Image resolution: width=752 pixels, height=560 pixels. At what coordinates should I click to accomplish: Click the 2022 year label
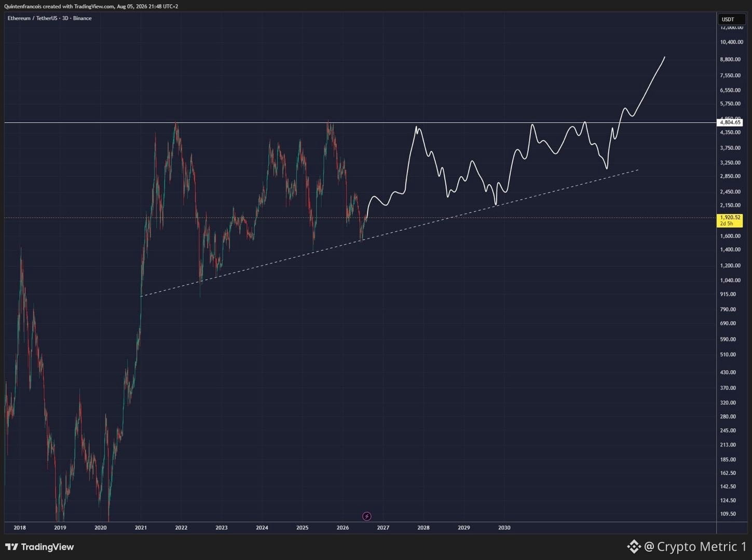pyautogui.click(x=181, y=528)
